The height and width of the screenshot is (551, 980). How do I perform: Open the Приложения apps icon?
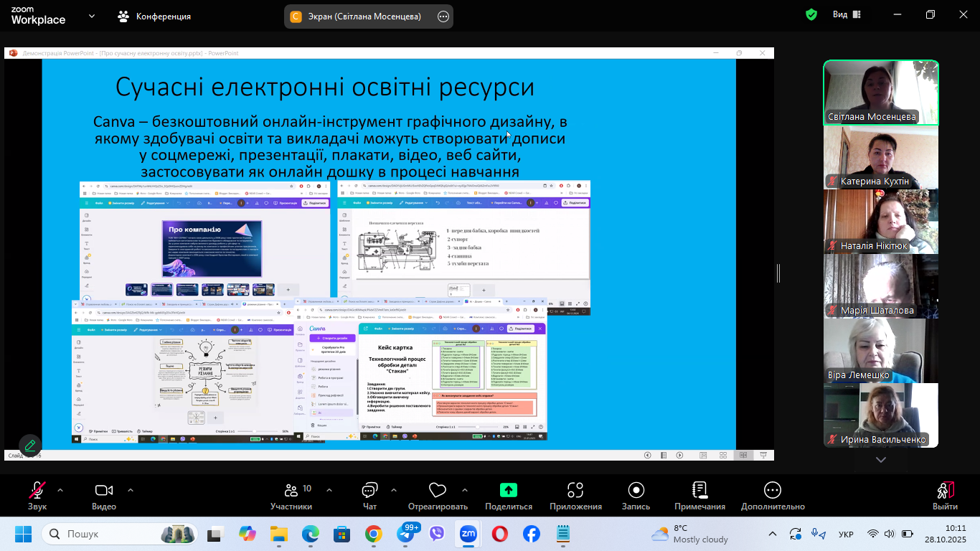[x=575, y=491]
